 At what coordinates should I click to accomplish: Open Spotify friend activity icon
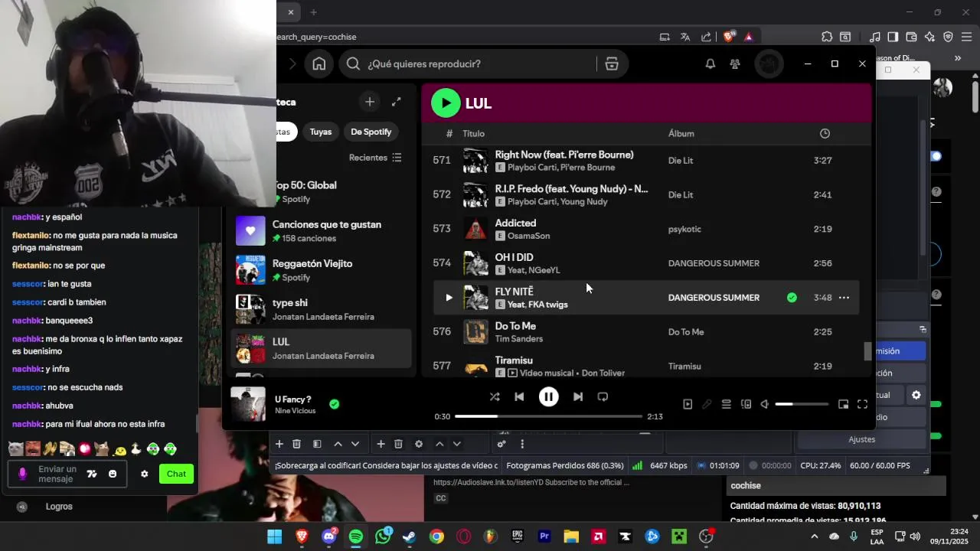click(735, 64)
